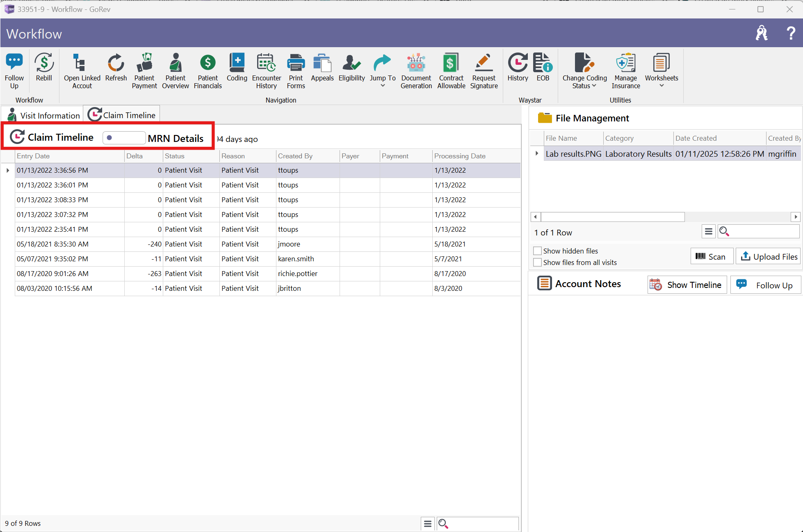Select the karen.smith created-by cell

tap(308, 259)
